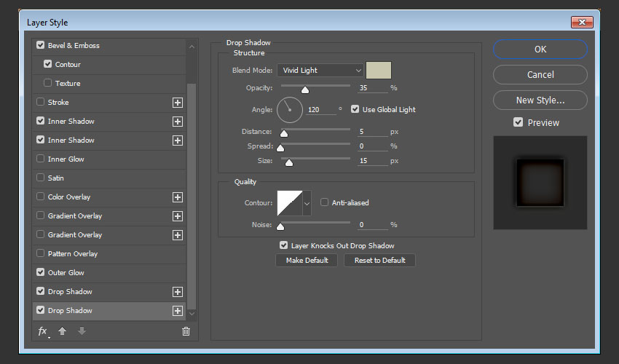Select the Stroke effect label
The height and width of the screenshot is (364, 619).
[x=58, y=102]
